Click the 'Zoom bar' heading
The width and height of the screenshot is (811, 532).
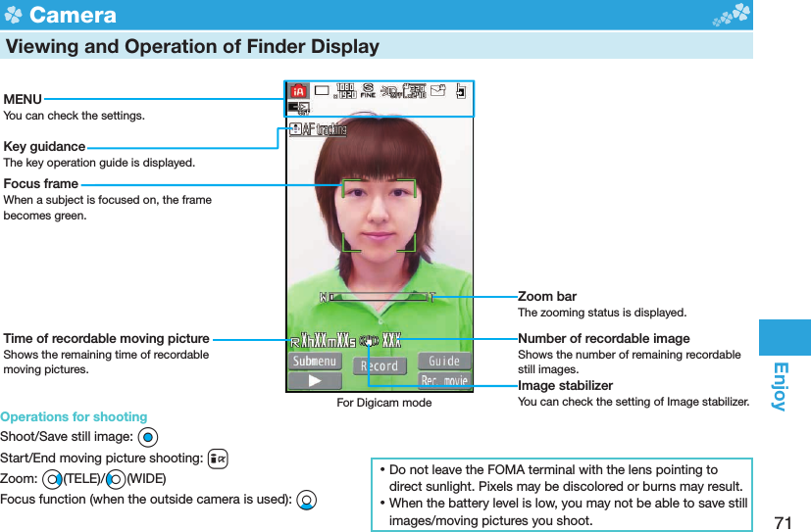[547, 297]
